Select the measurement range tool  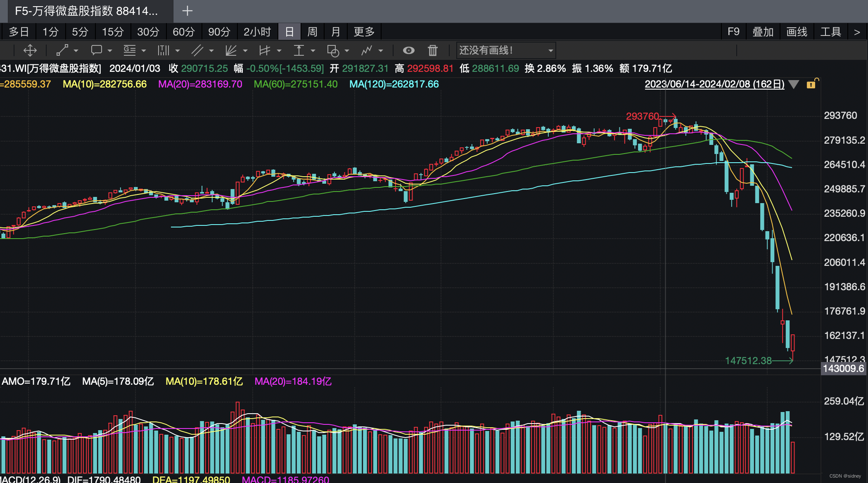tap(299, 50)
